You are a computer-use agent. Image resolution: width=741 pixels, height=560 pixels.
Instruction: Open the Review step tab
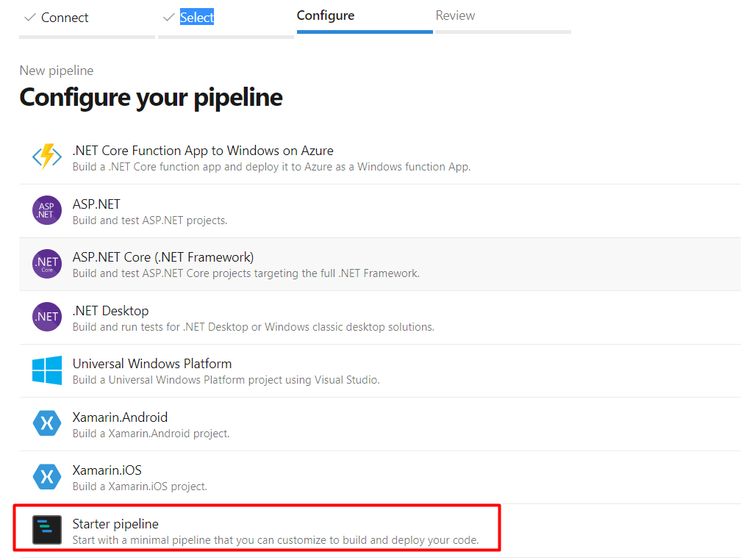click(x=455, y=15)
